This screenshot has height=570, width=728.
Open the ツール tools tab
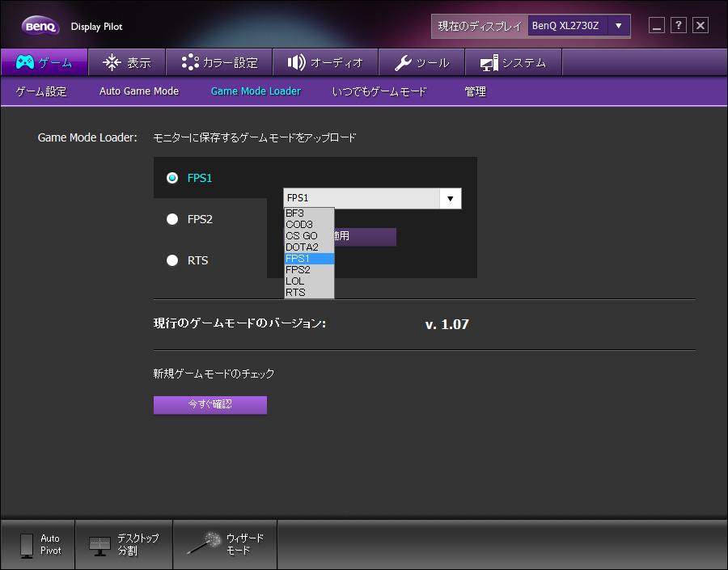tap(421, 62)
